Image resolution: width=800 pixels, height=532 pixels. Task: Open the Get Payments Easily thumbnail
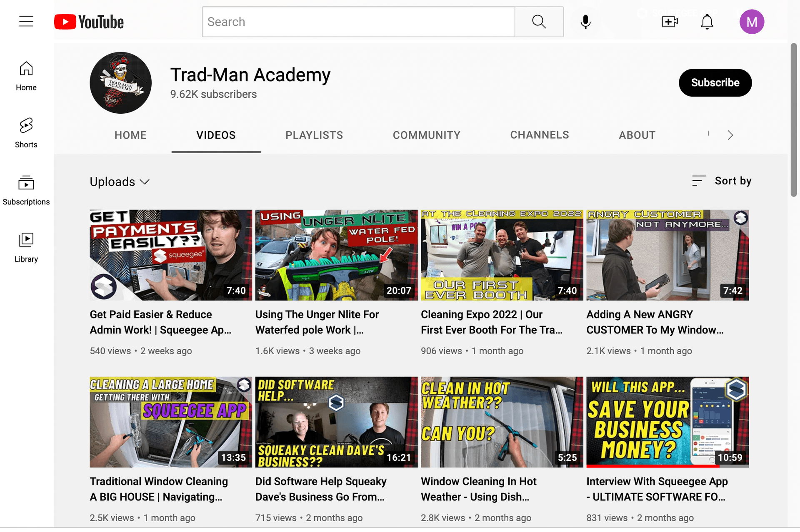171,255
